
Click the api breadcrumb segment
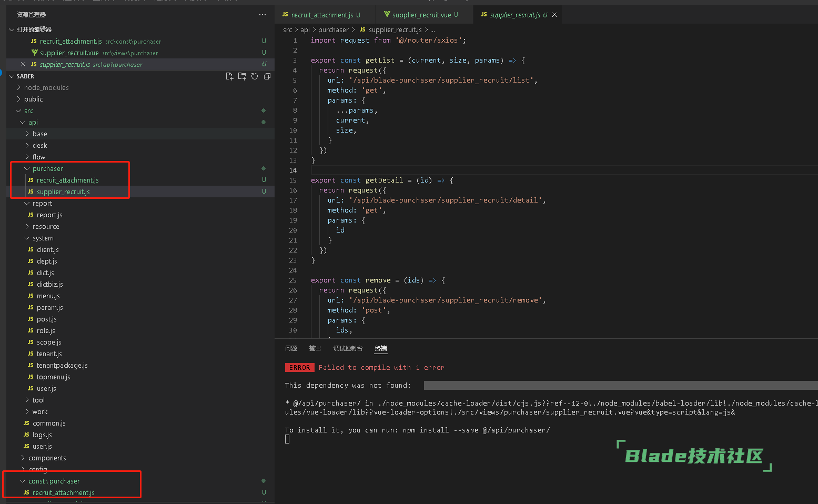coord(305,30)
